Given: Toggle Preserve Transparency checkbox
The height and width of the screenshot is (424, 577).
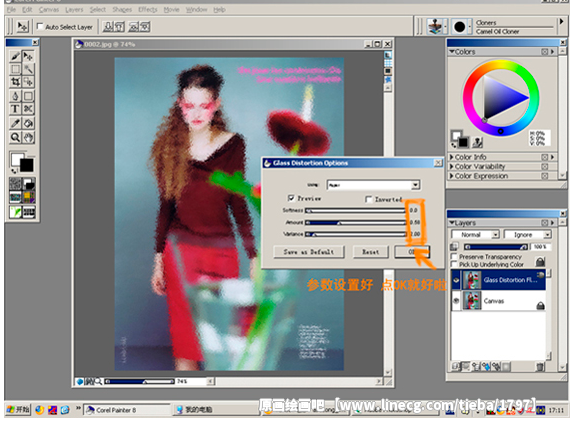Looking at the screenshot, I should (454, 257).
